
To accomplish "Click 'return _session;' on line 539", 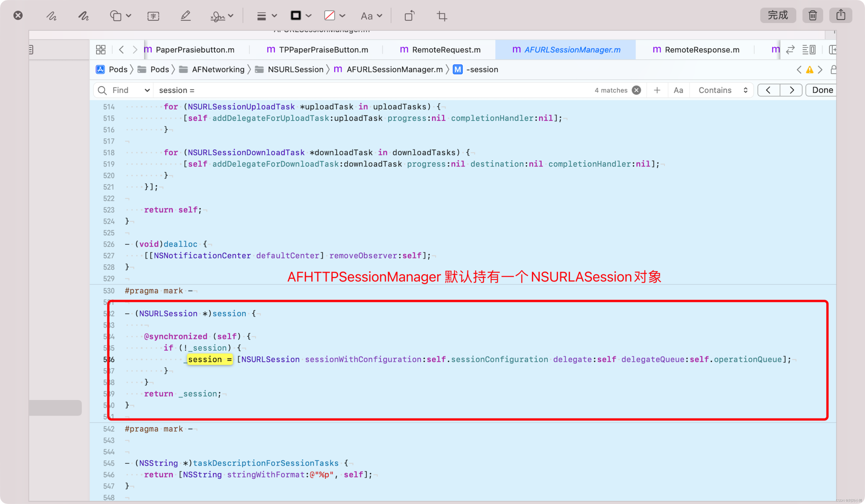I will point(183,394).
